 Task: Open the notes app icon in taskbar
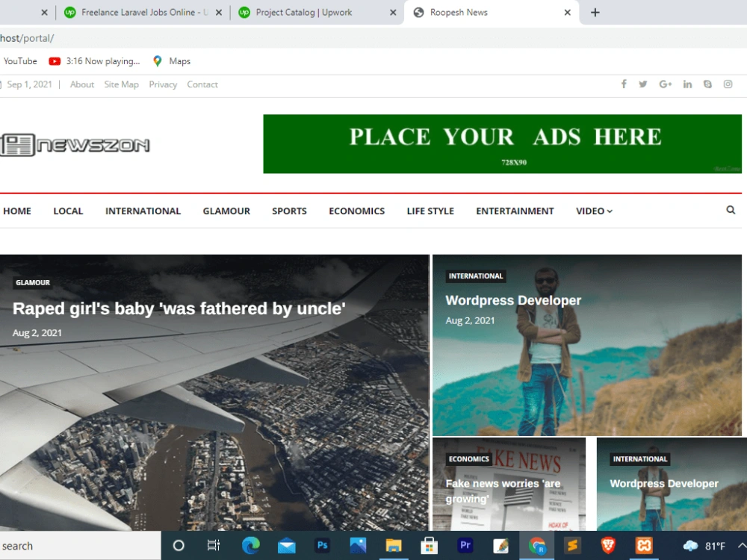500,546
